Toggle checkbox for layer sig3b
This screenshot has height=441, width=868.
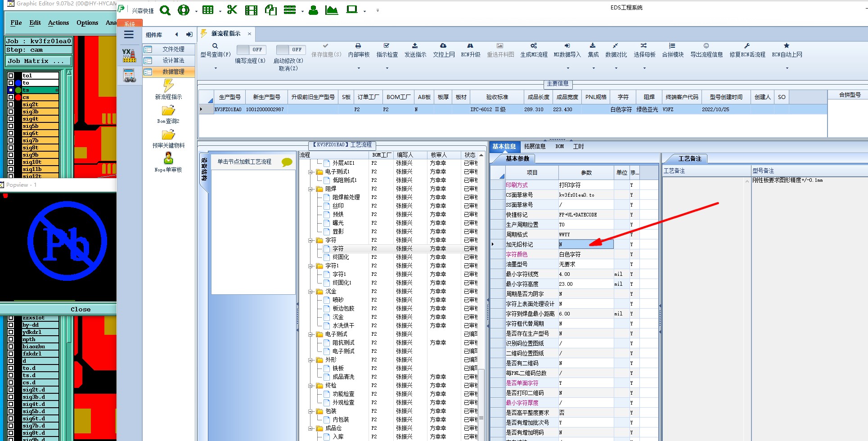point(11,112)
